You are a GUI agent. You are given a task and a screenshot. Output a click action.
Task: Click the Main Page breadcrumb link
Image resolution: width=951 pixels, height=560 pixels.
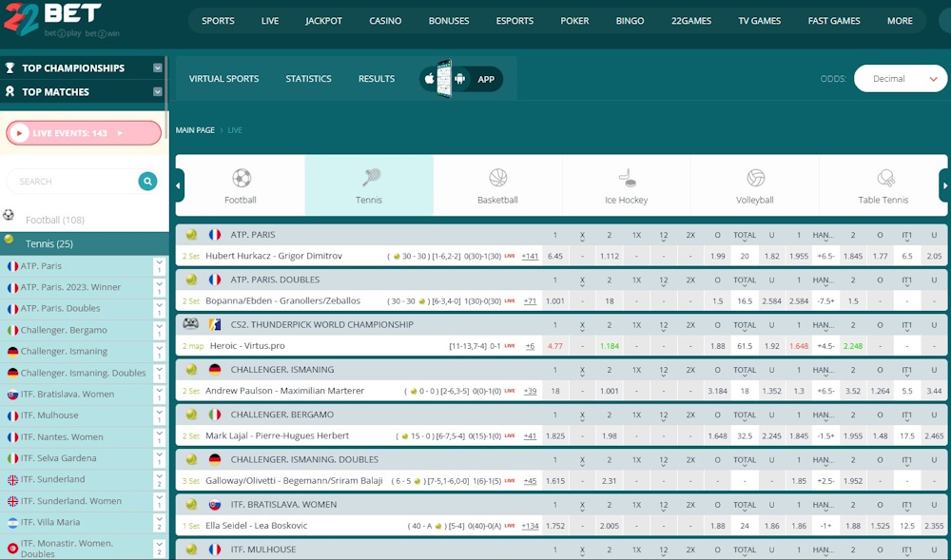pyautogui.click(x=195, y=130)
